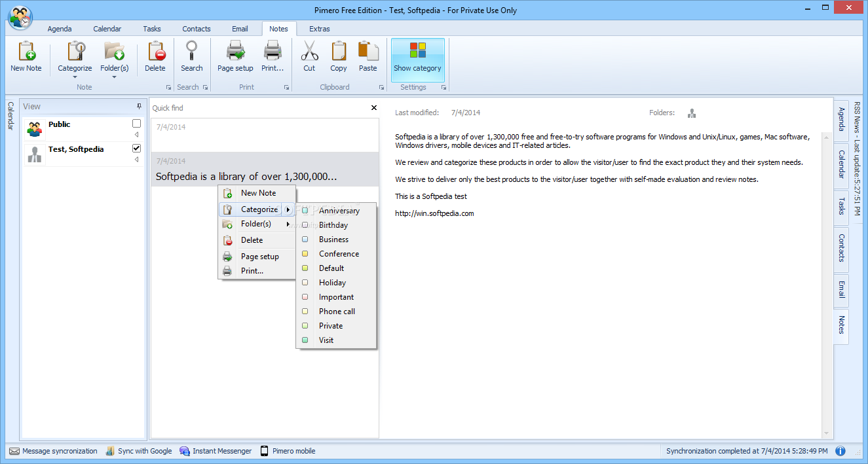Delete the note using the ribbon button
The width and height of the screenshot is (868, 464).
(155, 56)
